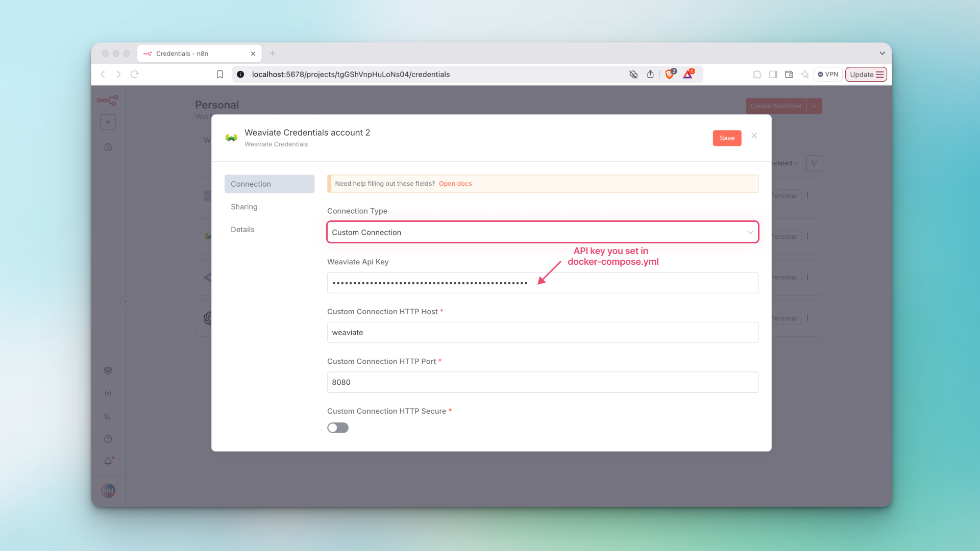This screenshot has width=980, height=551.
Task: Open the Leo AI sparkle icon
Action: coord(805,74)
